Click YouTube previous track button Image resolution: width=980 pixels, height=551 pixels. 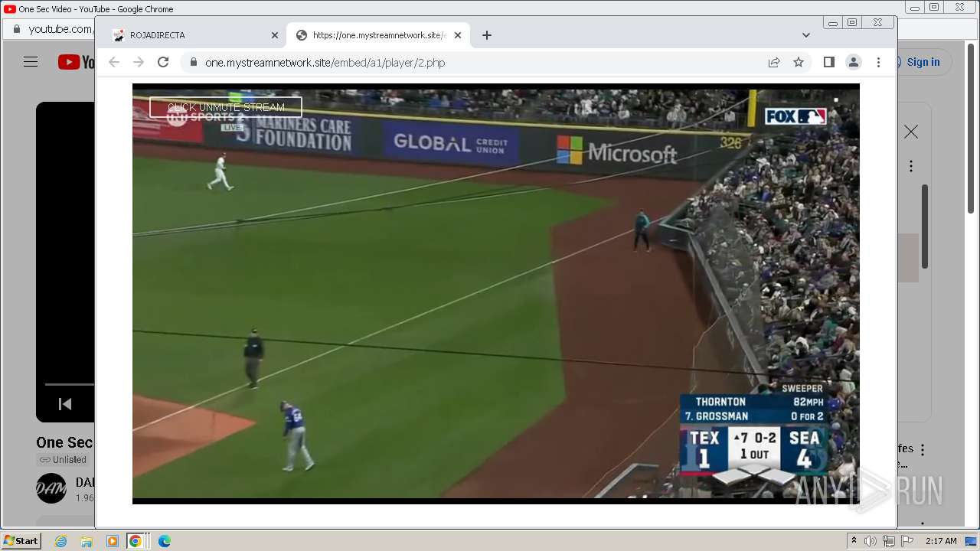point(65,404)
